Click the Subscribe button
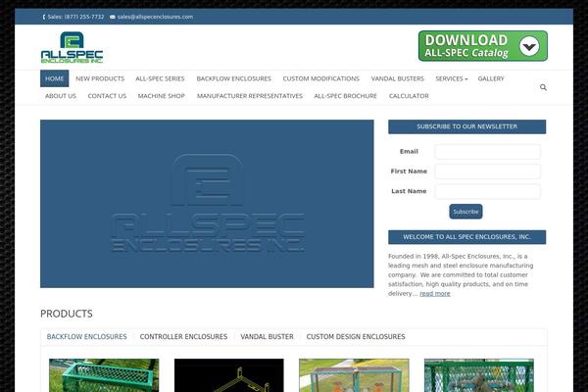 465,212
